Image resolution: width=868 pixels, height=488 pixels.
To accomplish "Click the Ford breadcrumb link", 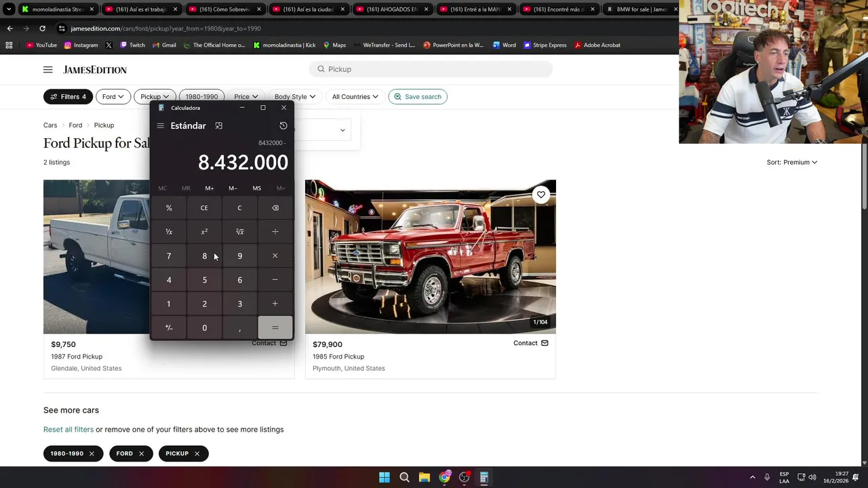I will 75,125.
